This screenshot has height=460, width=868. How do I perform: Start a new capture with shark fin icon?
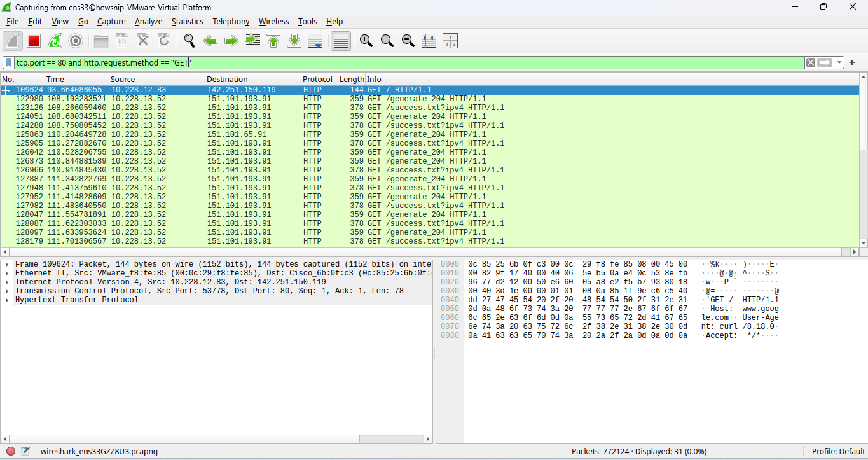coord(13,41)
